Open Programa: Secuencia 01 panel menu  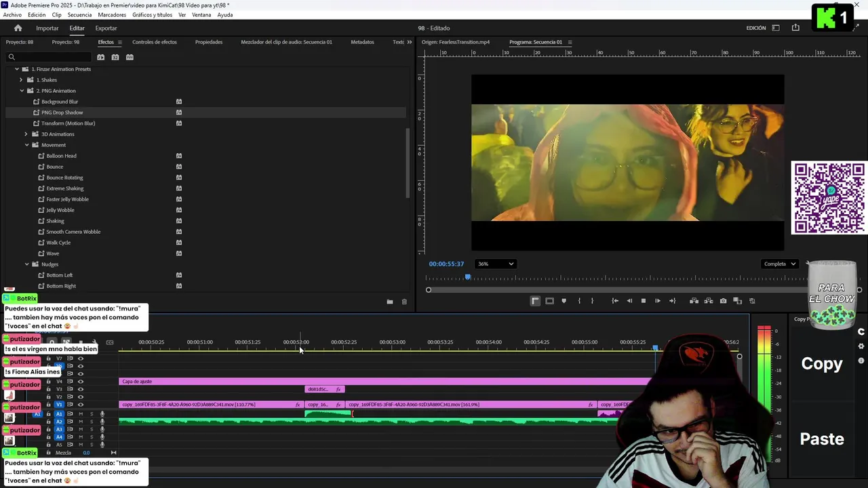coord(570,42)
